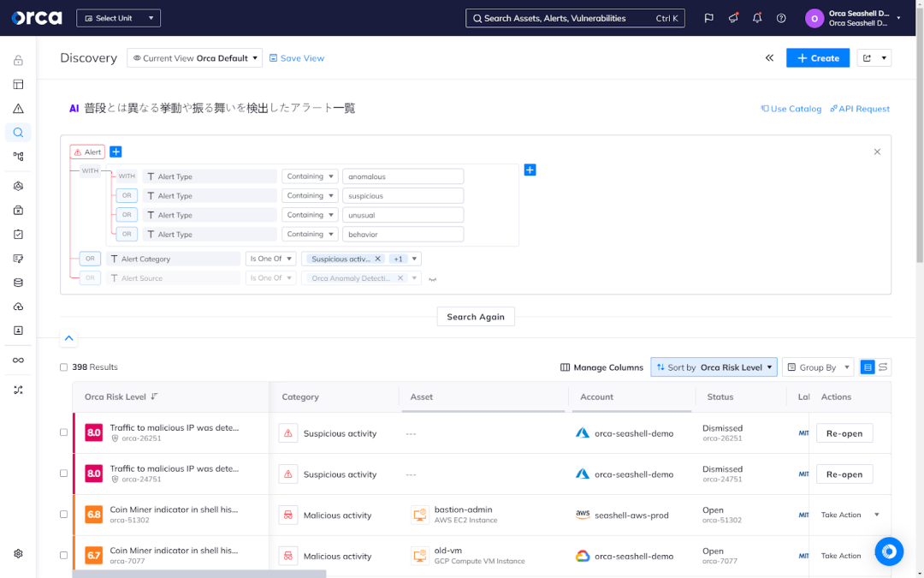This screenshot has height=578, width=924.
Task: Switch to compact rows view icon
Action: [883, 367]
